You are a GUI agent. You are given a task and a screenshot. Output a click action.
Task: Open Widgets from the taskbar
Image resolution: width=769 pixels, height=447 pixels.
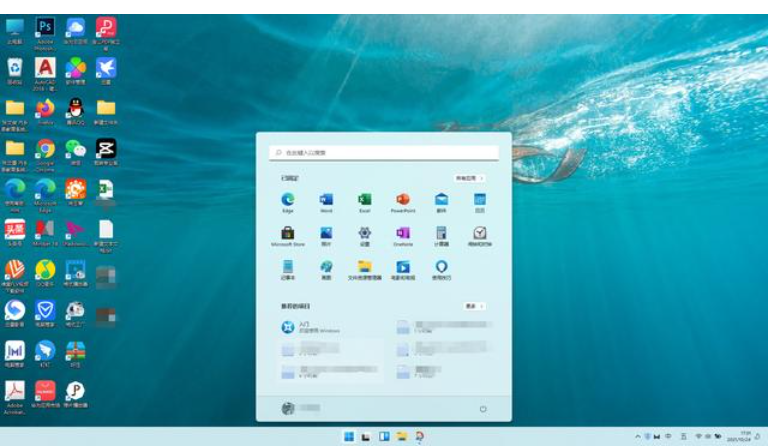(x=384, y=437)
